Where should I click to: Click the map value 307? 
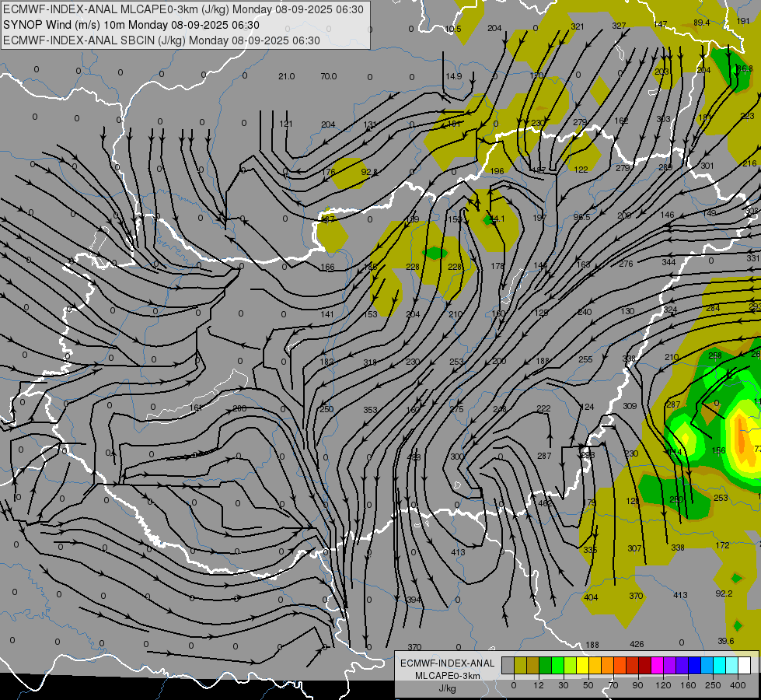point(634,548)
